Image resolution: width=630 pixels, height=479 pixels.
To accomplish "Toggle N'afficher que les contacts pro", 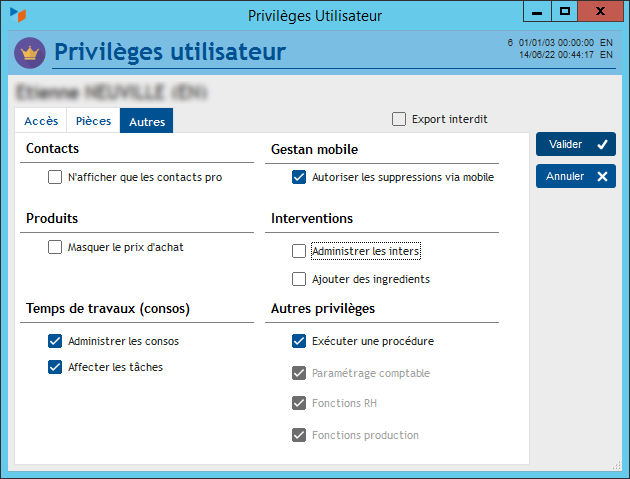I will pyautogui.click(x=55, y=178).
